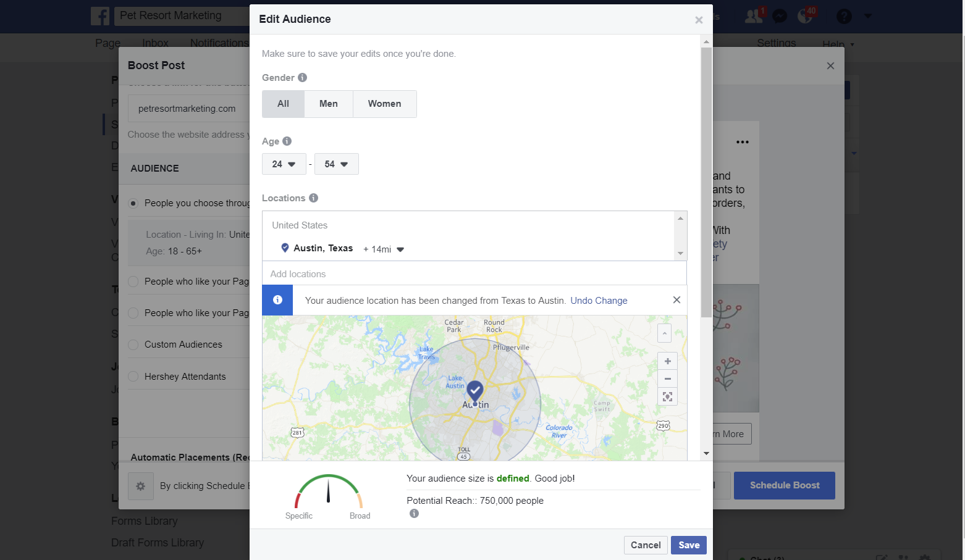Open the Page tab in the background
This screenshot has width=965, height=560.
[x=107, y=43]
